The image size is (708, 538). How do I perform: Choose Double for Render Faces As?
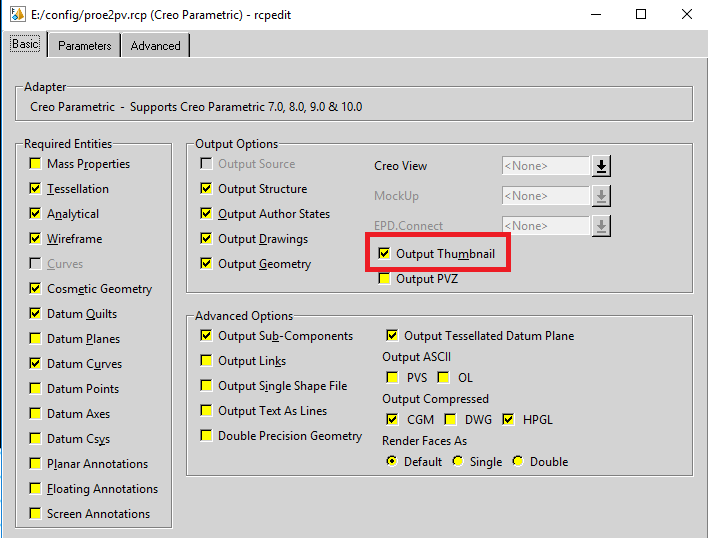518,461
